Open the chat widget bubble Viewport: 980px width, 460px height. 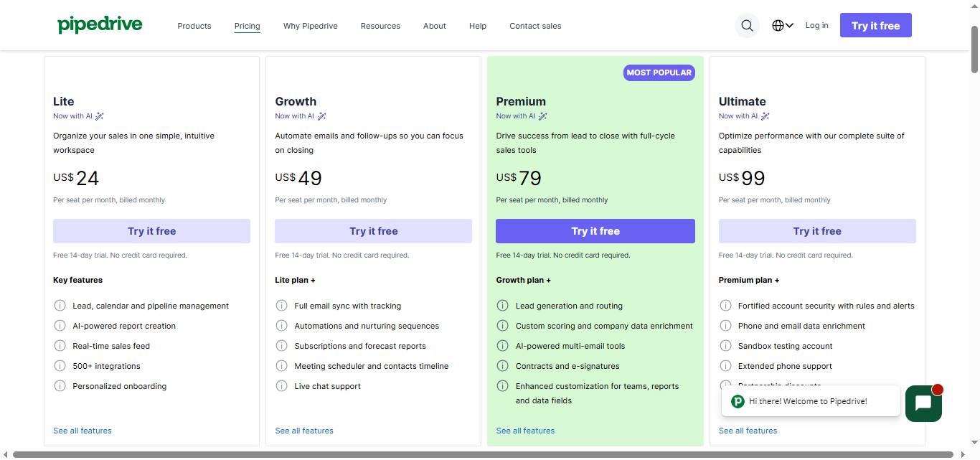click(x=923, y=403)
